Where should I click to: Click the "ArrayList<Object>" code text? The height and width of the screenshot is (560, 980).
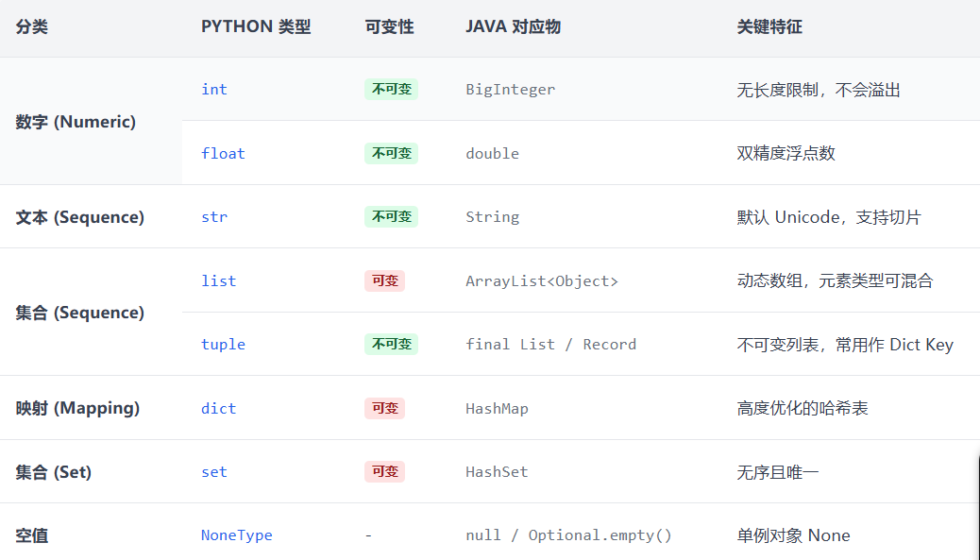point(542,280)
